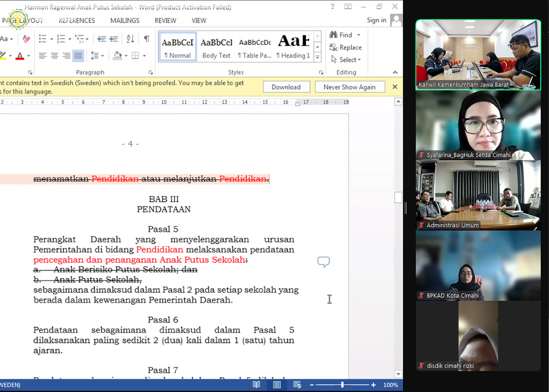Select the Kanwil Kemenkumham Jawa Barat video tile
Viewport: 549px width, 392px height.
point(478,55)
